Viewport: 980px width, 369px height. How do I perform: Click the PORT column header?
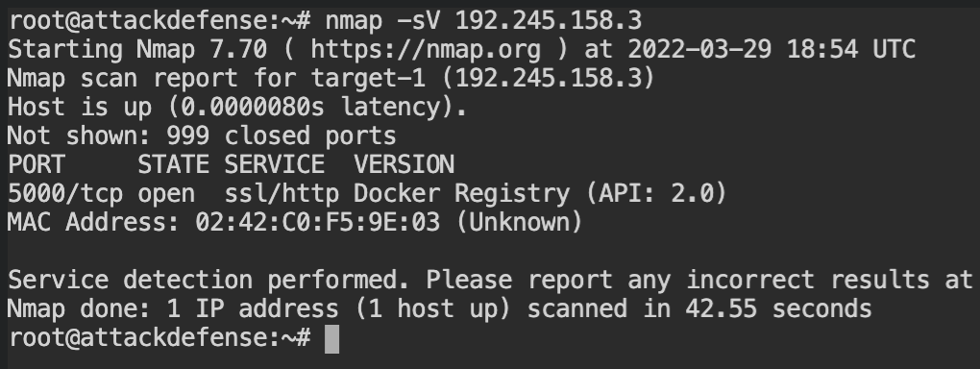point(37,164)
